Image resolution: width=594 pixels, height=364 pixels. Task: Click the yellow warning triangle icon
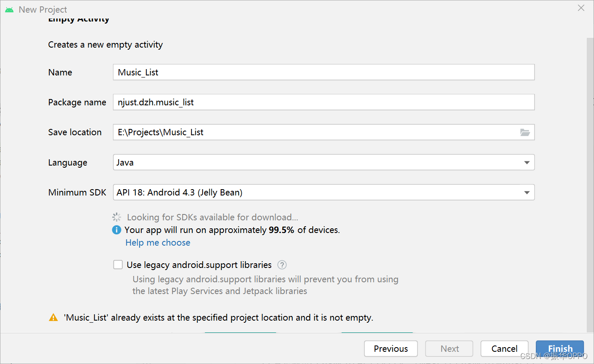coord(54,318)
